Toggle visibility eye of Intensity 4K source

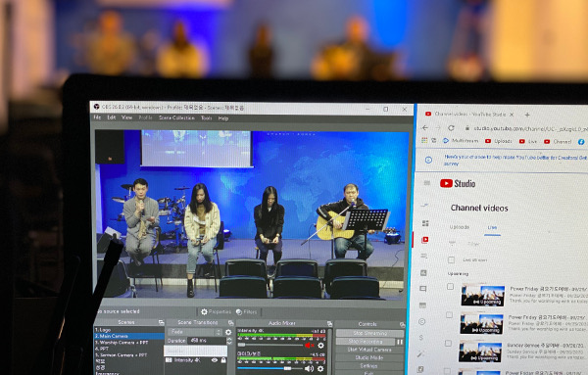click(x=214, y=360)
